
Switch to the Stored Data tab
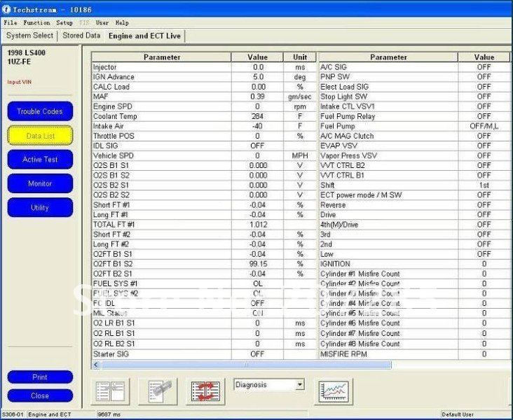point(81,36)
